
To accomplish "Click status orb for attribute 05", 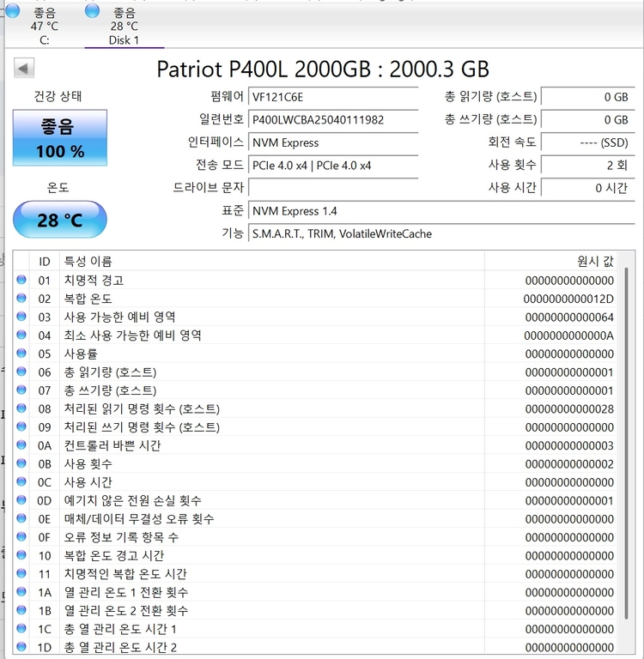I will coord(21,353).
